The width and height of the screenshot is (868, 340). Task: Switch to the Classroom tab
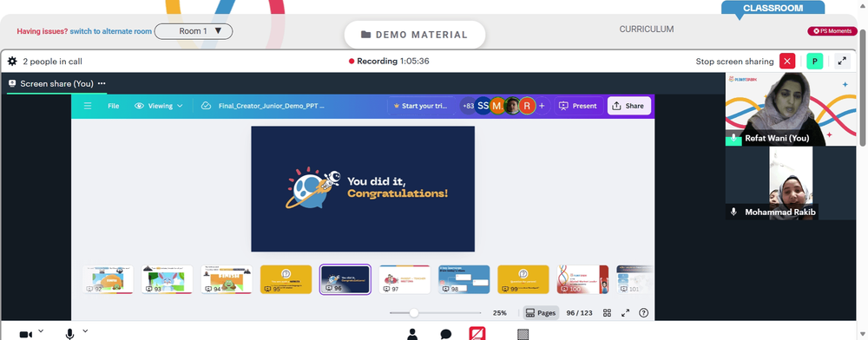coord(773,8)
